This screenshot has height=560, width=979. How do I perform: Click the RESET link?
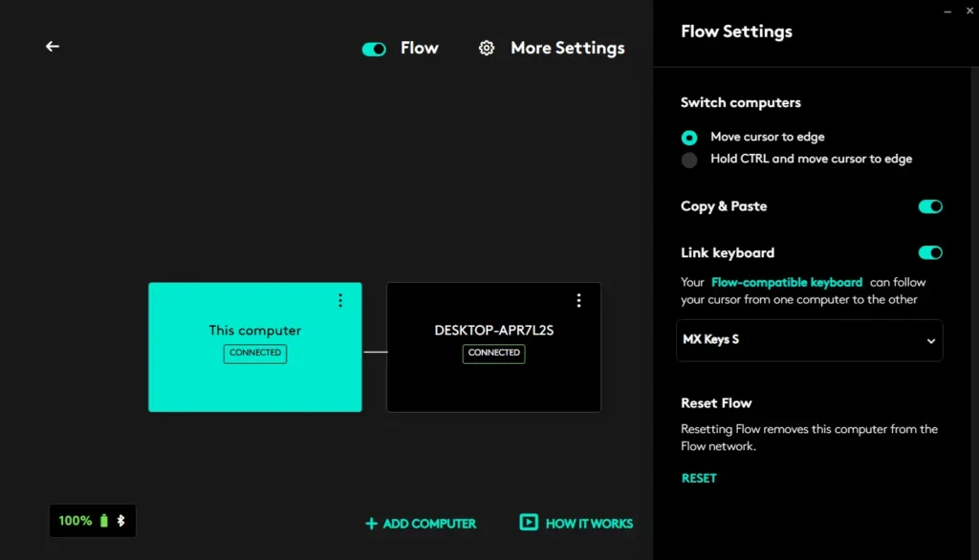pyautogui.click(x=699, y=478)
